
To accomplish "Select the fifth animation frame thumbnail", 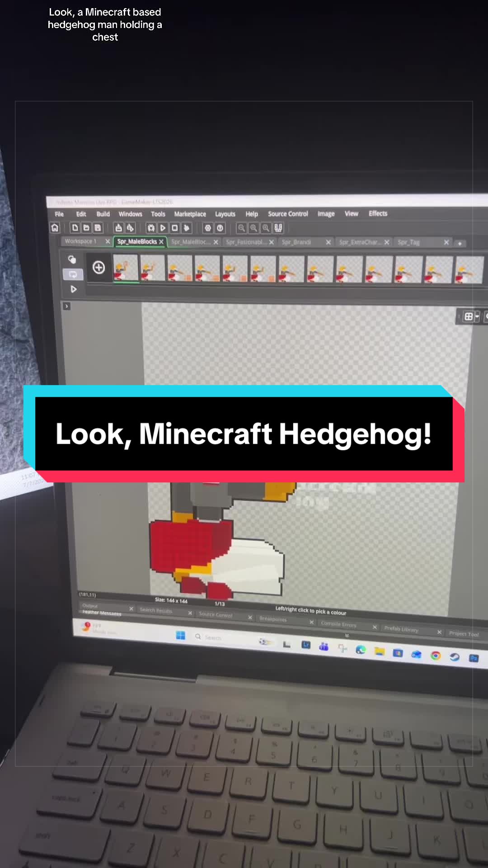I will click(x=235, y=269).
